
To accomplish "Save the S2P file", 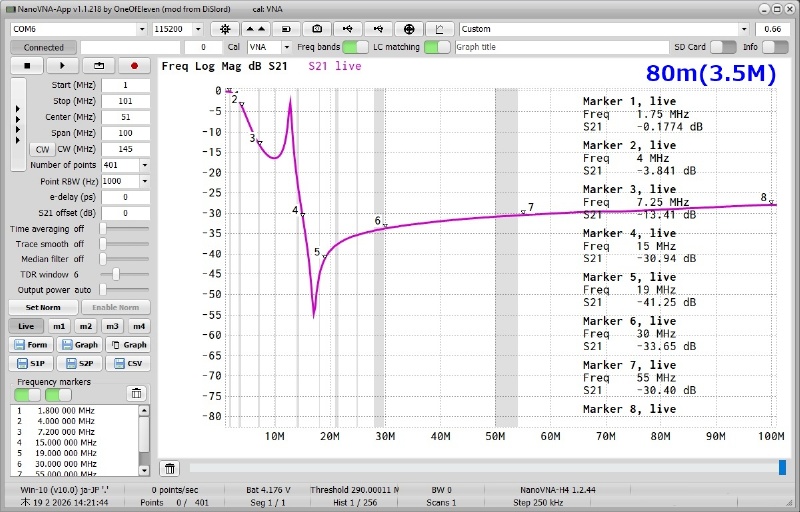I will (83, 364).
